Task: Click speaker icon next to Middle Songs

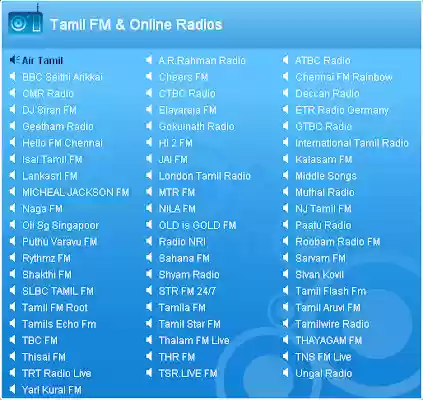Action: click(285, 175)
